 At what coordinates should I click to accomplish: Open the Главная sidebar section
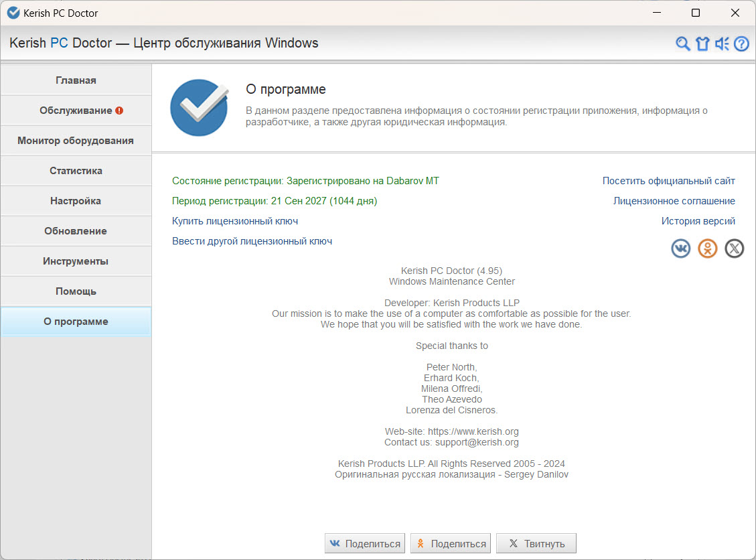(x=76, y=80)
